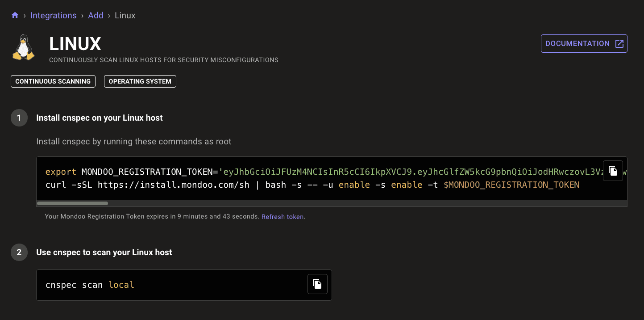Click Integrations in the breadcrumb trail
The height and width of the screenshot is (320, 644).
click(53, 15)
